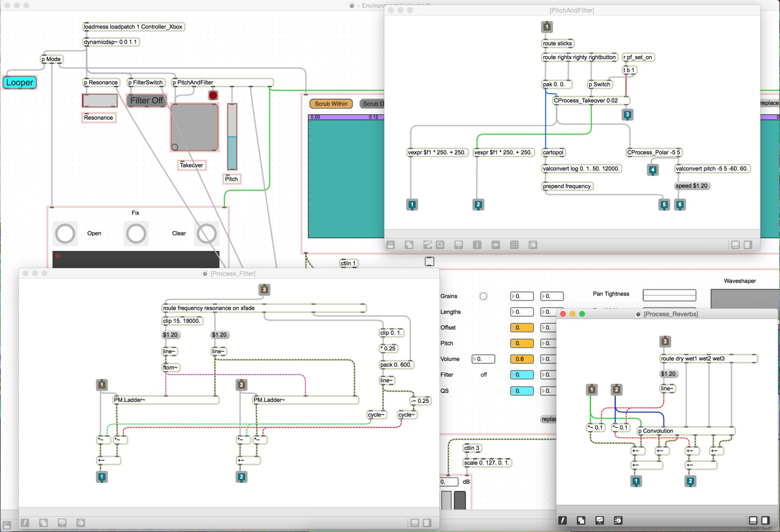Image resolution: width=780 pixels, height=532 pixels.
Task: Lock the PitchAndFilter patcher using the padlock icon
Action: (x=390, y=244)
